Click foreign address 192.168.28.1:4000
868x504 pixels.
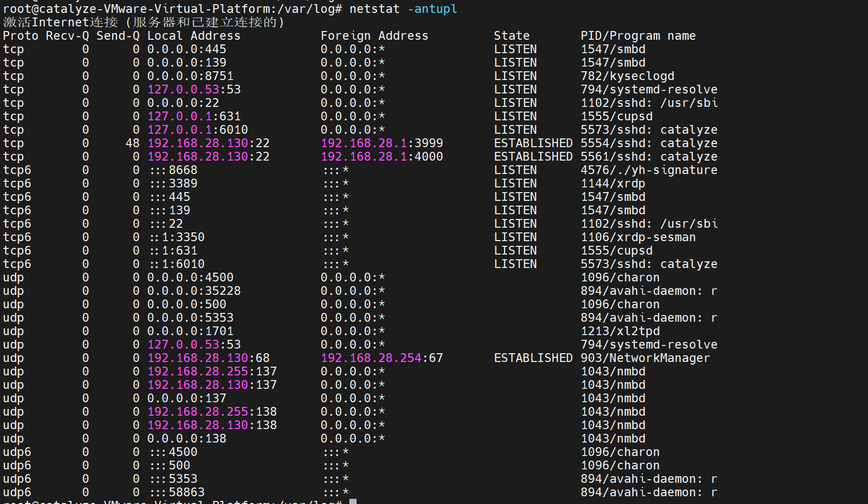click(x=381, y=156)
